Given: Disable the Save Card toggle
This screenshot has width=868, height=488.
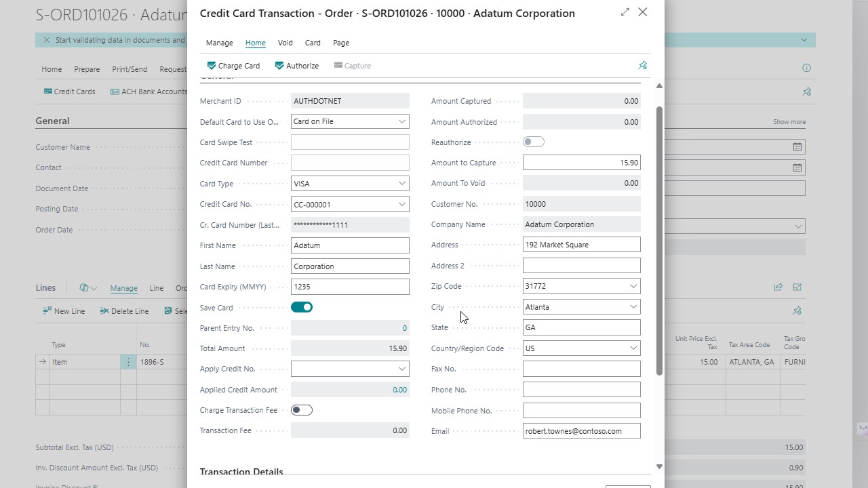Looking at the screenshot, I should point(302,308).
